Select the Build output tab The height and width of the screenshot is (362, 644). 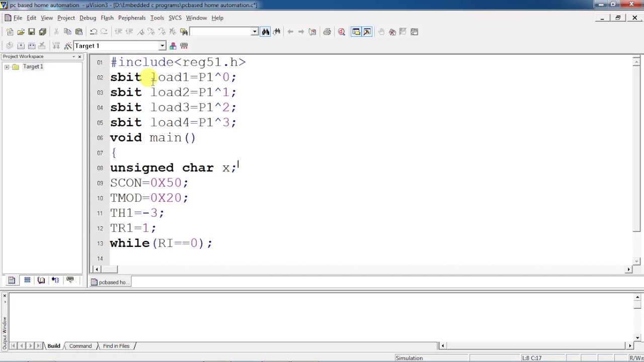click(54, 346)
